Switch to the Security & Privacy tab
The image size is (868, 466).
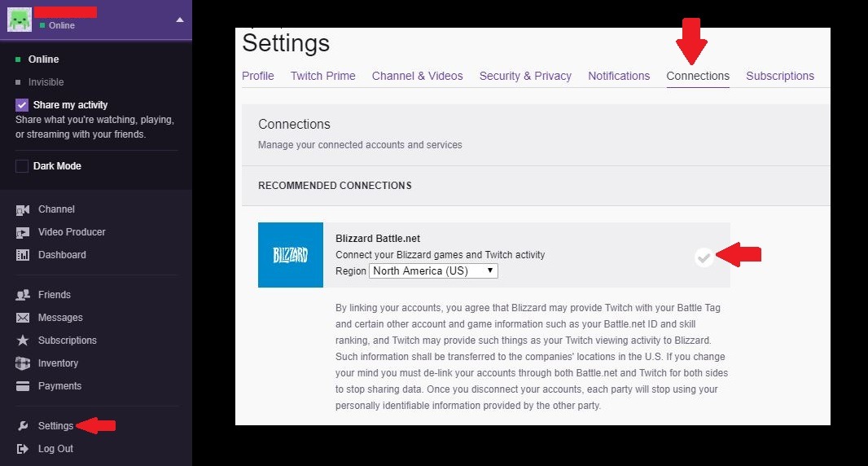[x=525, y=76]
